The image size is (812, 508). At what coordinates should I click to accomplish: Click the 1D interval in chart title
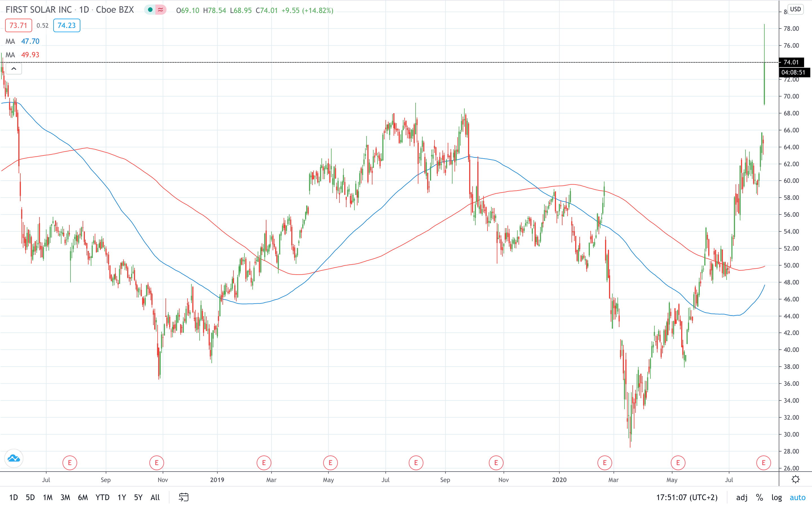coord(84,10)
